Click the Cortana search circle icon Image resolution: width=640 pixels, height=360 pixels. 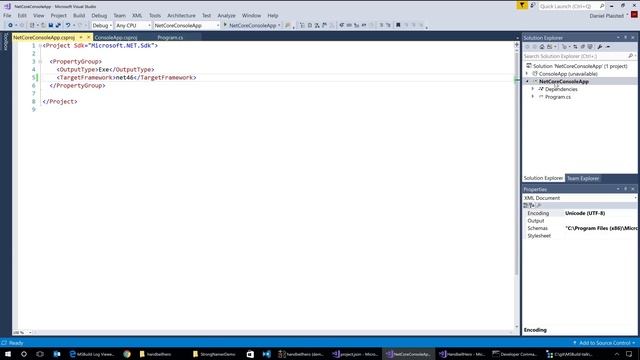24,354
